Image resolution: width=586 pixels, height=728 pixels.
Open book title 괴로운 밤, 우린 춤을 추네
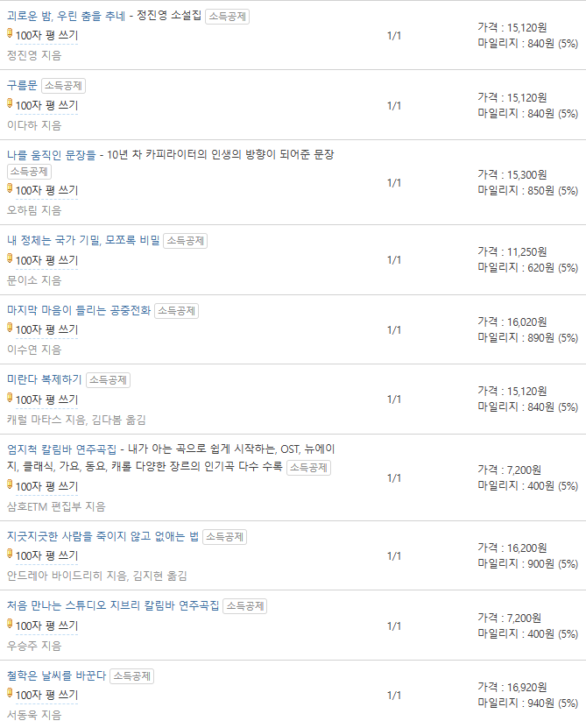click(x=66, y=16)
